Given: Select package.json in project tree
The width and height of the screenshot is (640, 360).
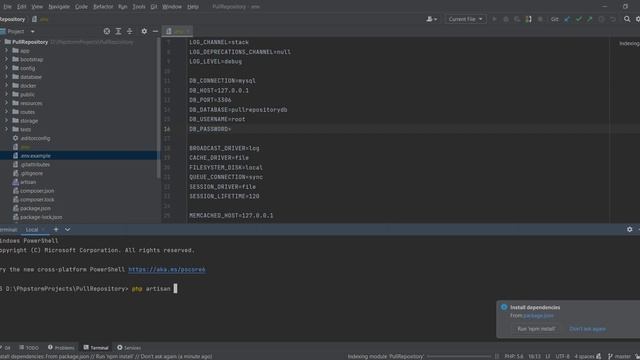Looking at the screenshot, I should 35,208.
